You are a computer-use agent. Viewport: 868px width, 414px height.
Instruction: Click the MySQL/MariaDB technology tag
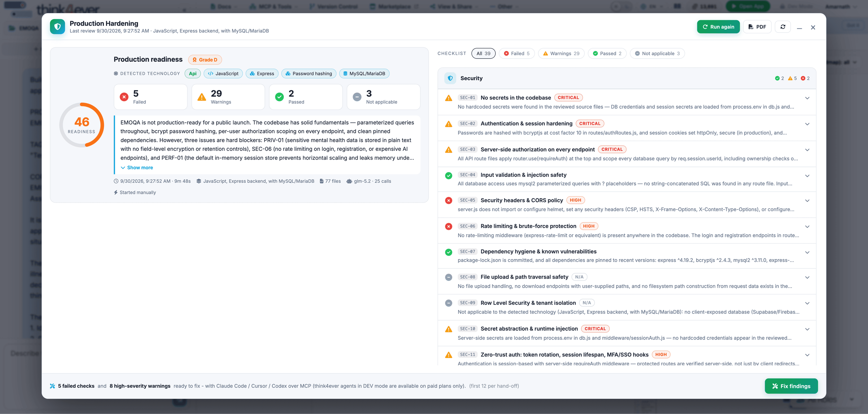point(364,74)
